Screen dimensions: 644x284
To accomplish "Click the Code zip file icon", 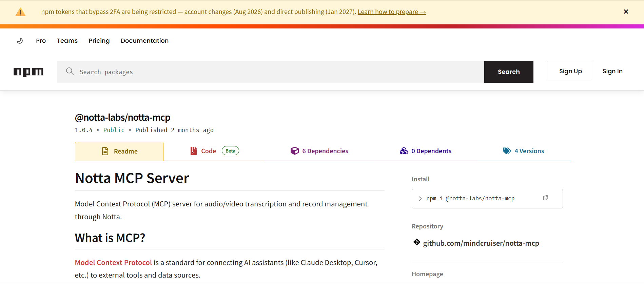I will pyautogui.click(x=194, y=151).
